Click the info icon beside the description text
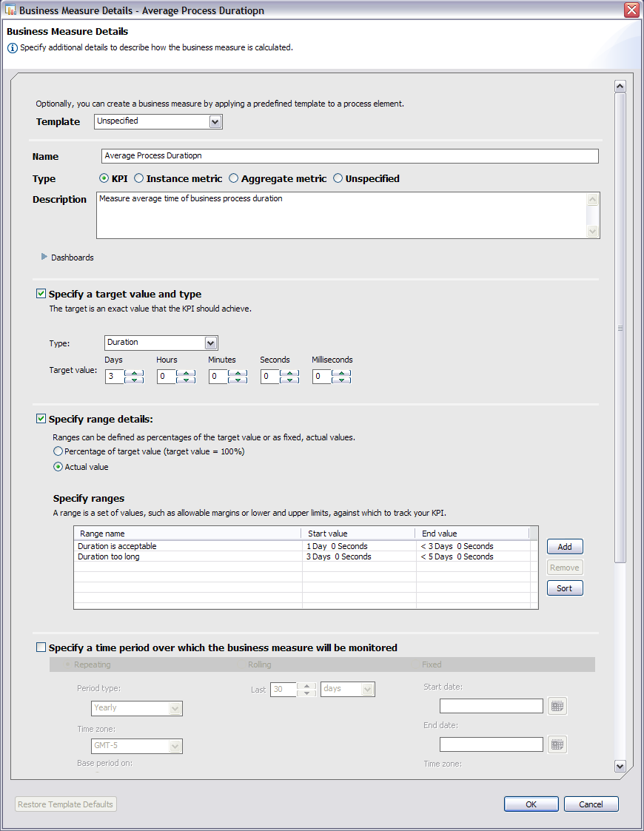The image size is (644, 831). (12, 48)
